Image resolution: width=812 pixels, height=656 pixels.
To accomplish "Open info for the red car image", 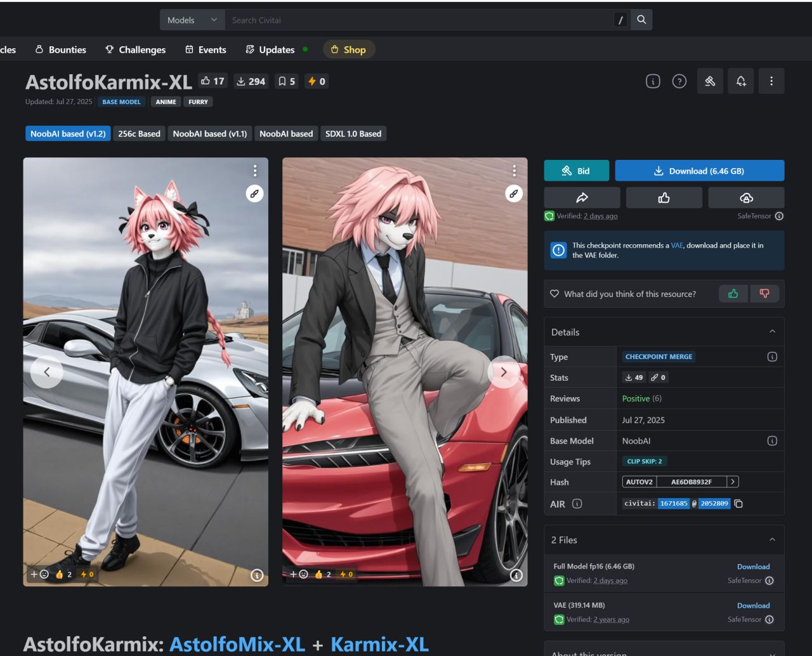I will click(x=516, y=575).
